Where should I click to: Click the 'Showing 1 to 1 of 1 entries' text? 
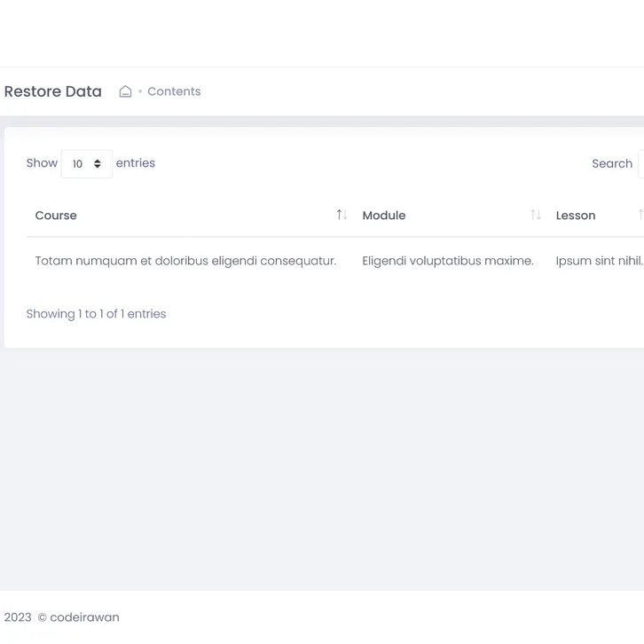[96, 314]
